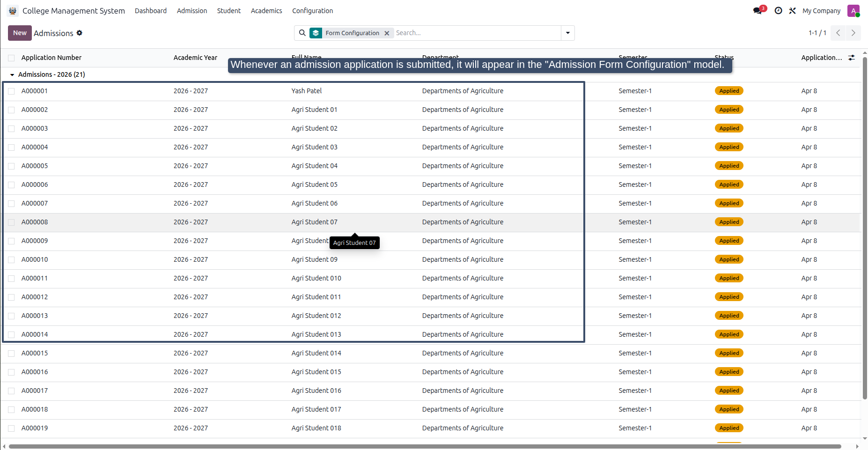Toggle the select-all header checkbox
Image resolution: width=868 pixels, height=450 pixels.
[11, 58]
